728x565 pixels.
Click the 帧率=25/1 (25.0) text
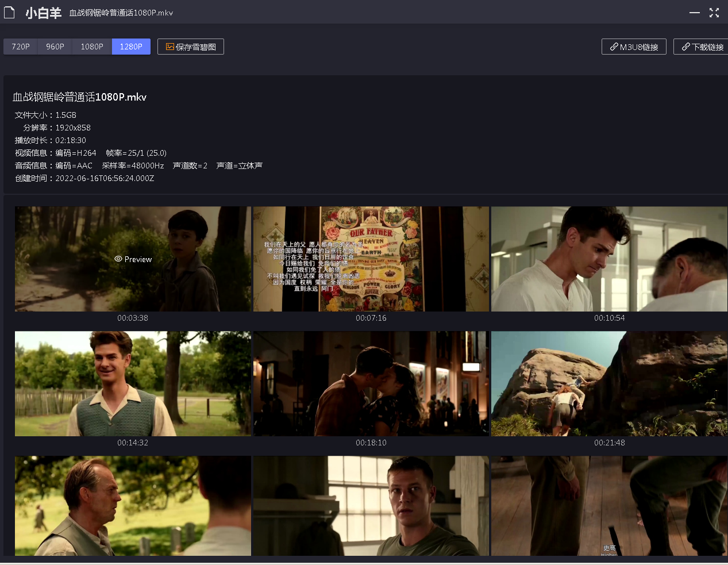coord(136,153)
